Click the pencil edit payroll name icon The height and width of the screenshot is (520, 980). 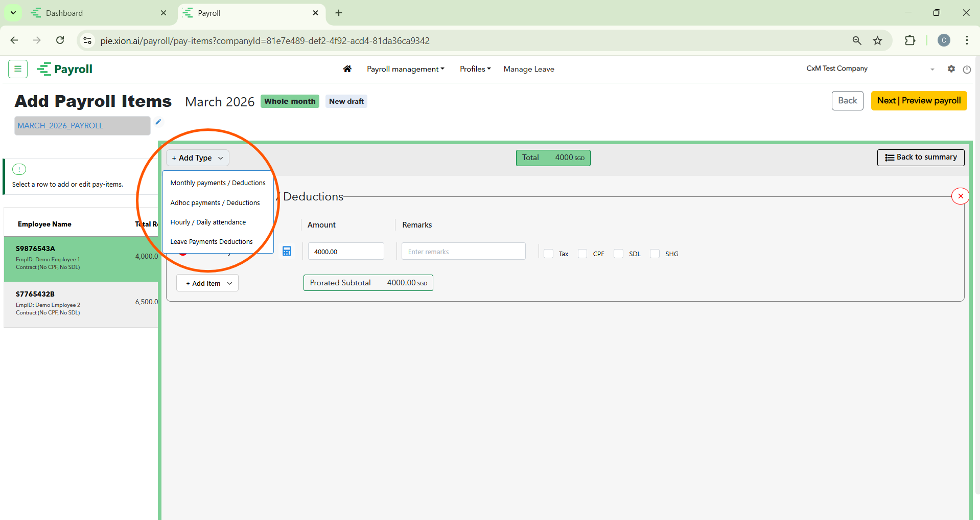pyautogui.click(x=158, y=122)
